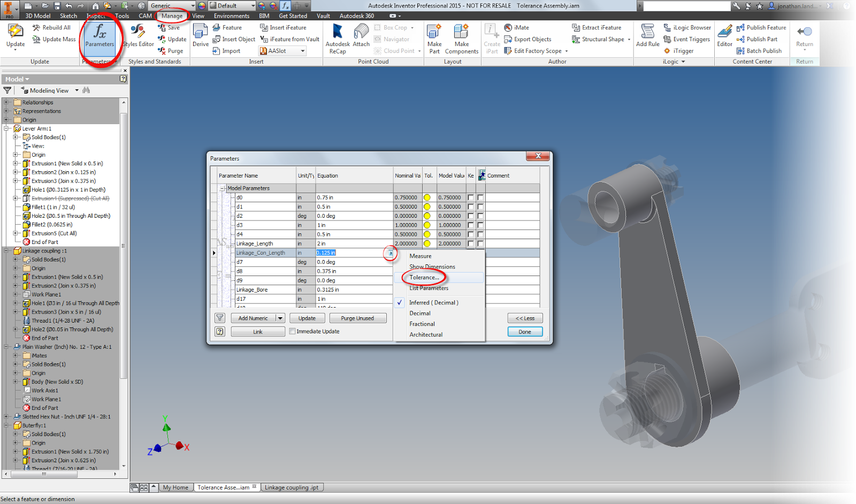Check the export checkbox for d0
This screenshot has height=504, width=856.
pyautogui.click(x=480, y=197)
